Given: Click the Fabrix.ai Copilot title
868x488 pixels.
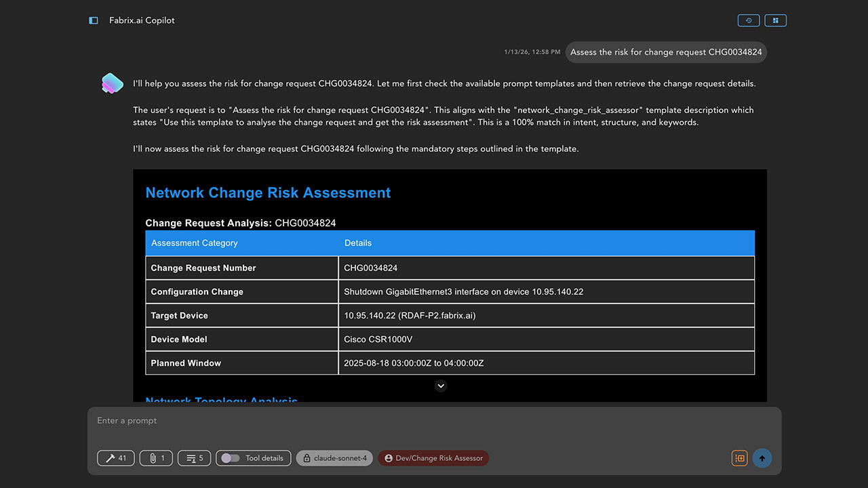Looking at the screenshot, I should click(x=142, y=20).
